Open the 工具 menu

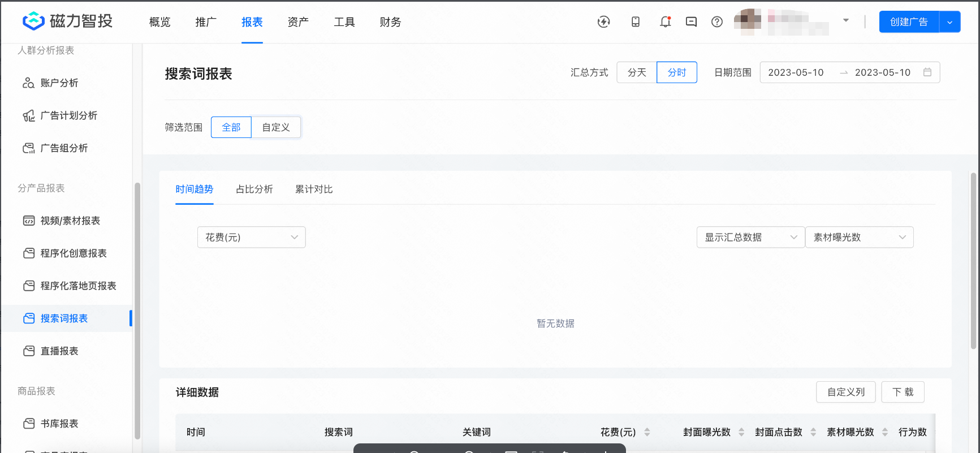(344, 22)
